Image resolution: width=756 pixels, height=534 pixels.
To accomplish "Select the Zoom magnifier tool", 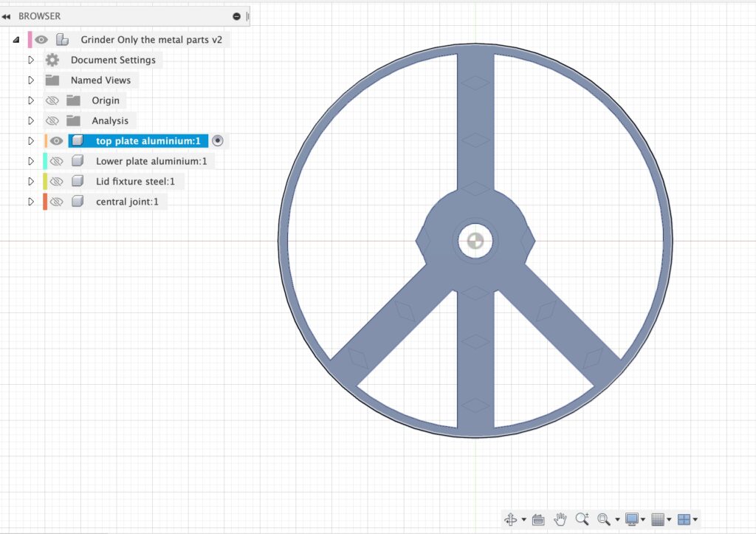I will point(582,519).
